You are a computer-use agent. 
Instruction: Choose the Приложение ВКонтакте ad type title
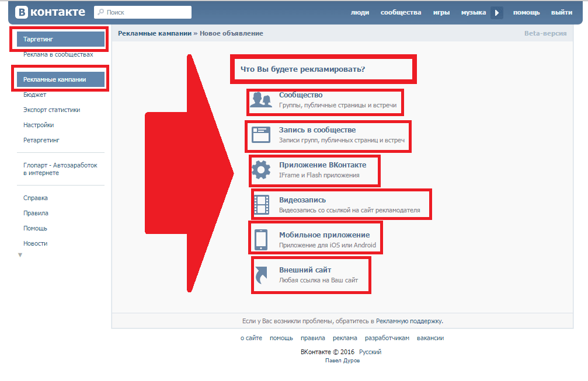click(322, 165)
